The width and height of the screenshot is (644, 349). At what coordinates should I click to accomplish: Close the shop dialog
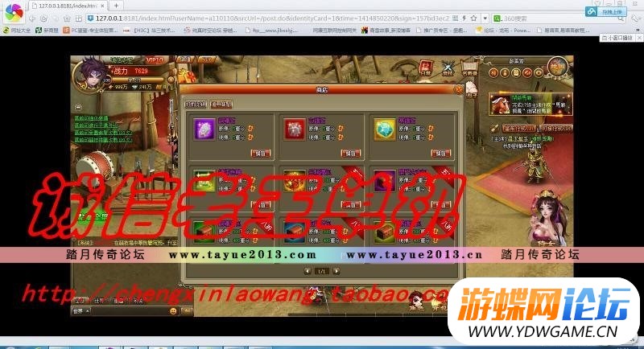point(458,89)
